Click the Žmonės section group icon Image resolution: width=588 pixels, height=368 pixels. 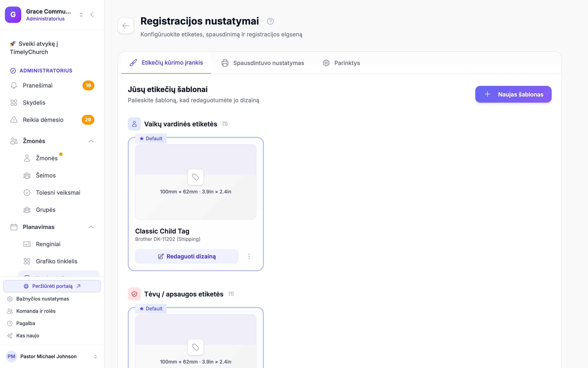[14, 141]
